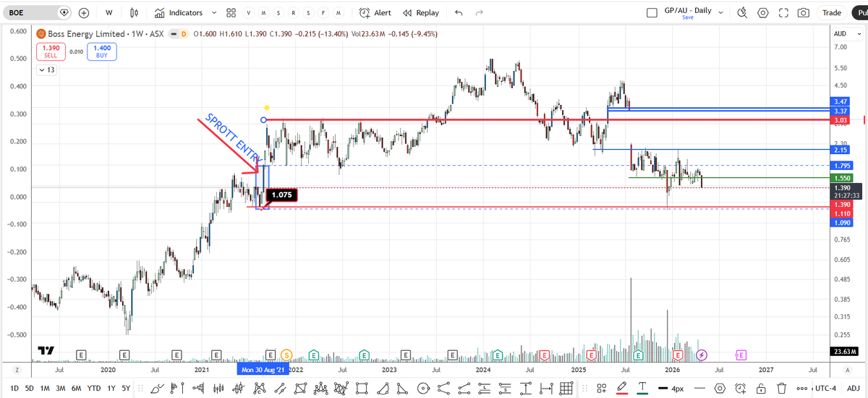The image size is (868, 398).
Task: Create an Alert
Action: [375, 12]
